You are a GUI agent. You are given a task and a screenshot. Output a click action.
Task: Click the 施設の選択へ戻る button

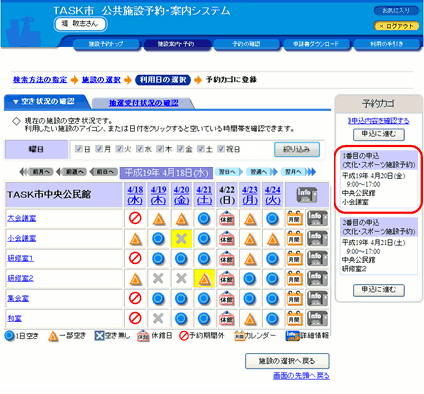(287, 361)
